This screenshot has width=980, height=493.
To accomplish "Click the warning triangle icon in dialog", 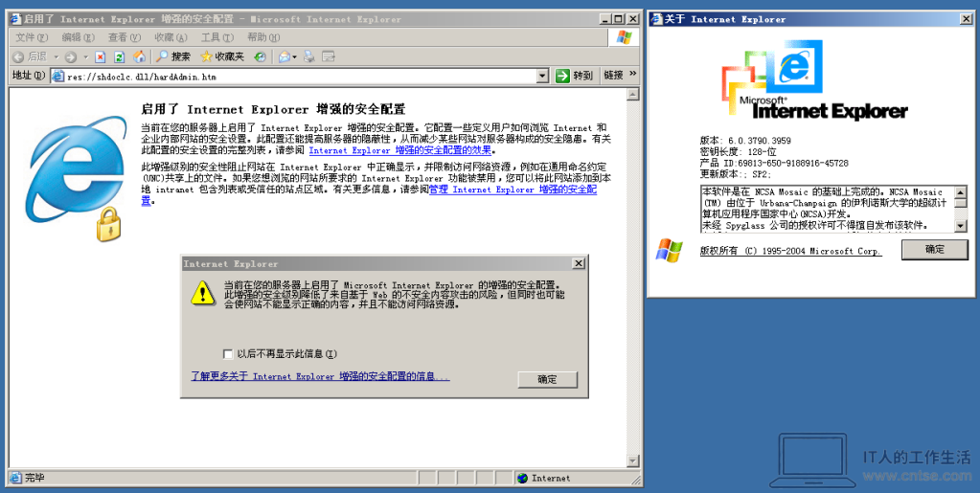I will pyautogui.click(x=203, y=292).
